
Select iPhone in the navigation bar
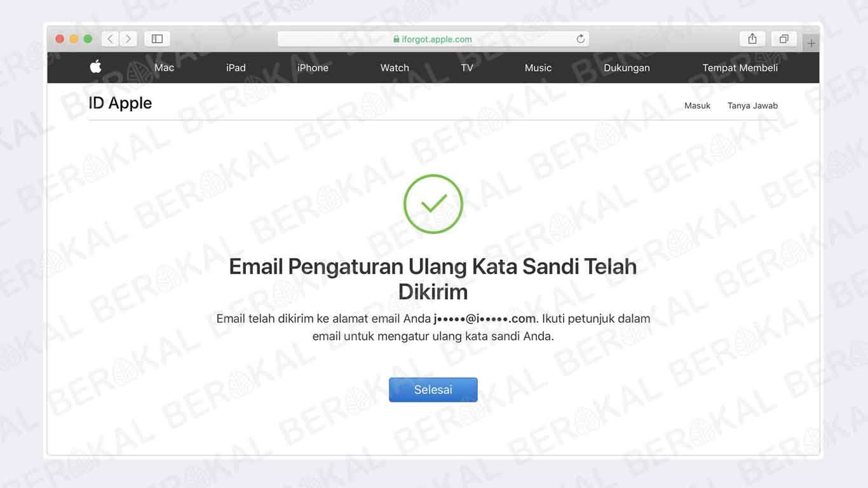click(313, 67)
